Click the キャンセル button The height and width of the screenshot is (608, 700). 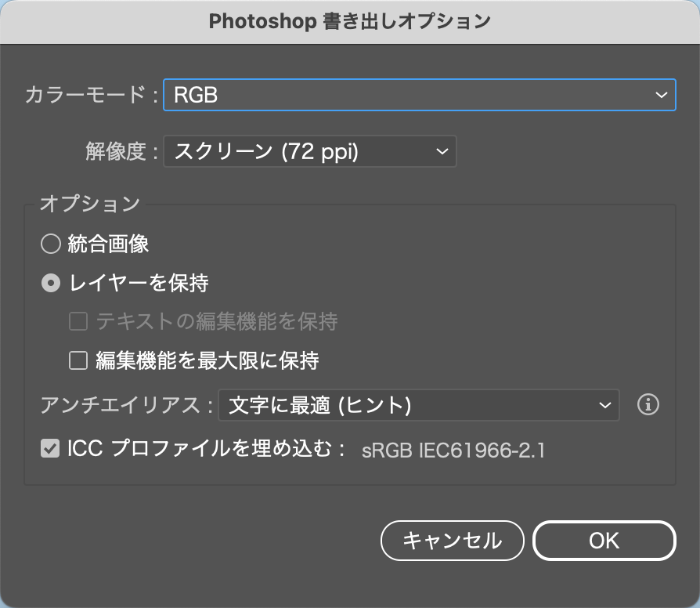tap(453, 541)
